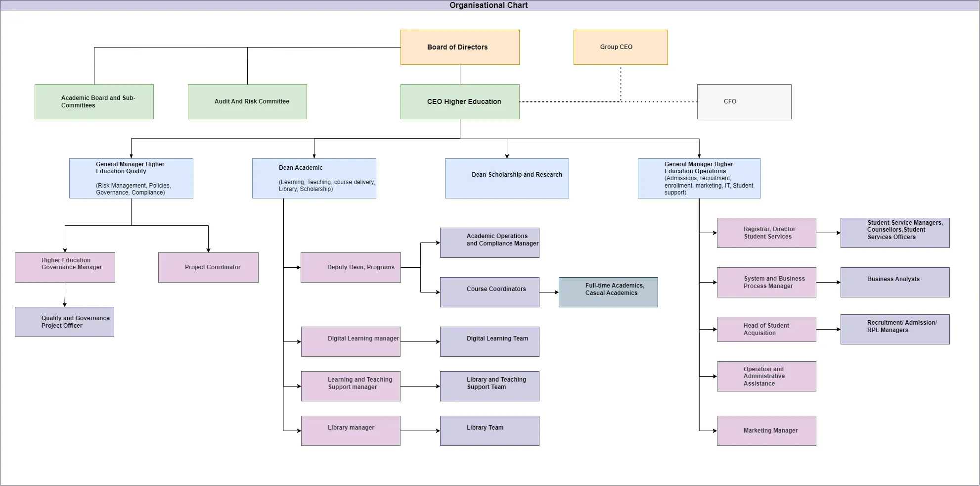
Task: Click the Deputy Dean, Programs node
Action: tap(351, 267)
